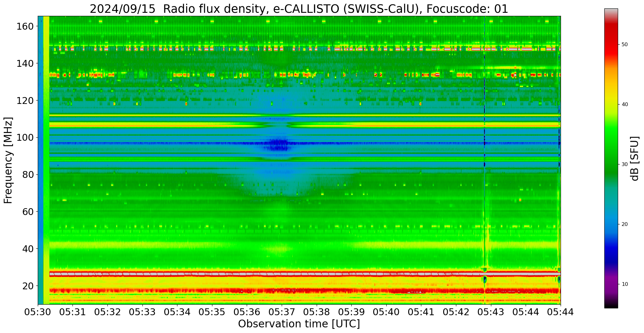Click the colorbar tick label 10

[625, 284]
